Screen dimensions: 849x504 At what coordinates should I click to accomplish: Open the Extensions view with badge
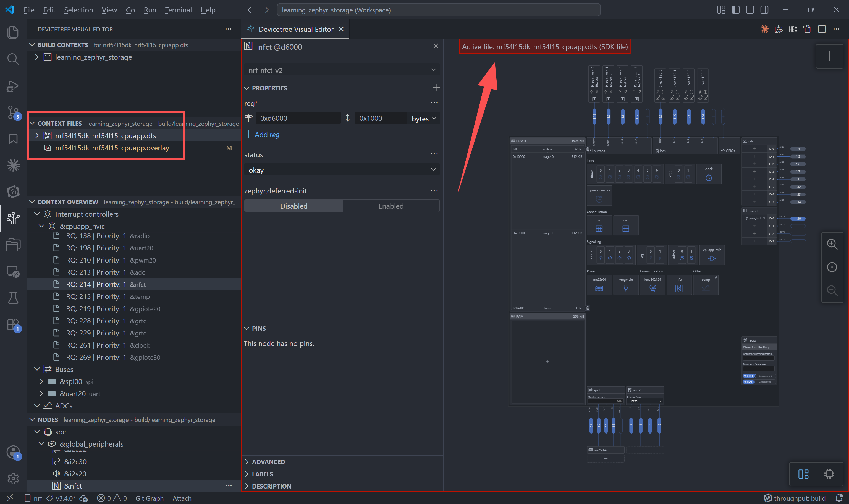13,325
